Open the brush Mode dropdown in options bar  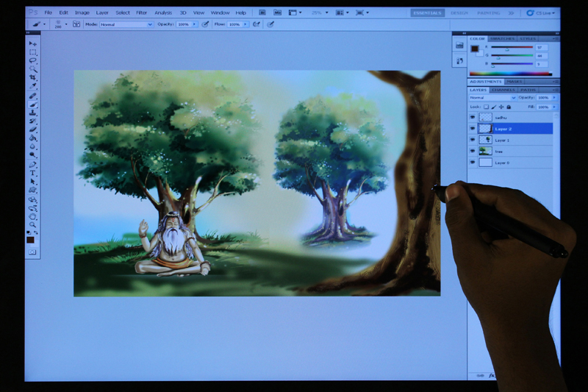[x=126, y=24]
